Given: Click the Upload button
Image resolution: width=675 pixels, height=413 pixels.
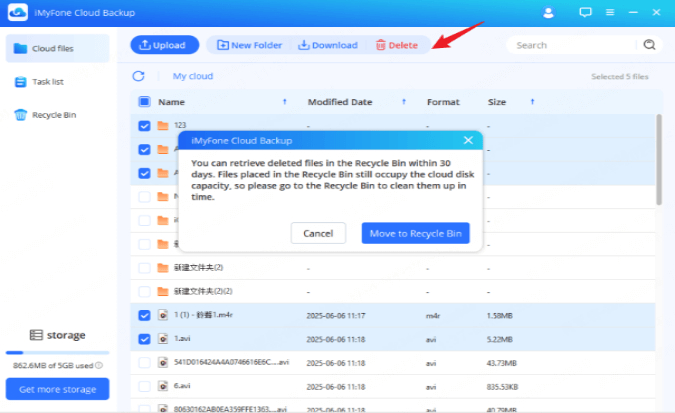Looking at the screenshot, I should pos(164,45).
